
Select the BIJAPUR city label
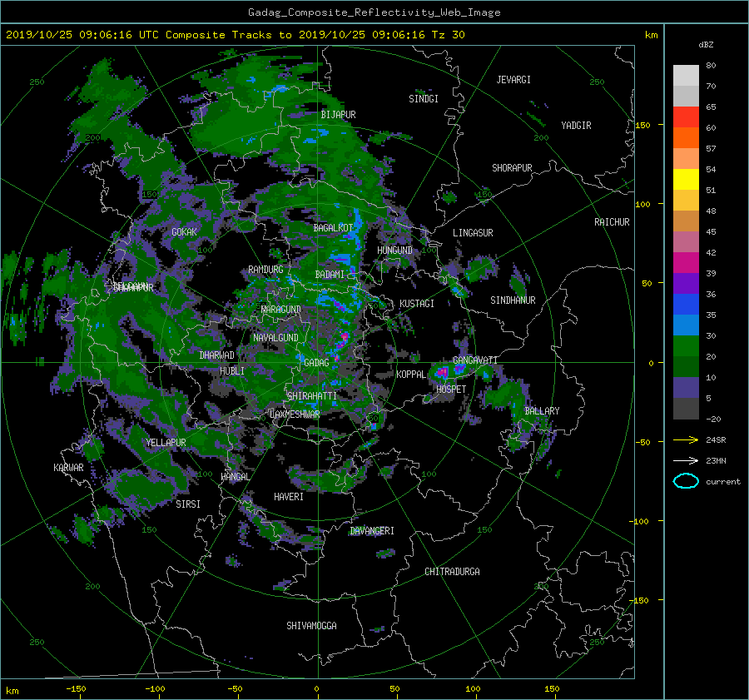(x=338, y=115)
